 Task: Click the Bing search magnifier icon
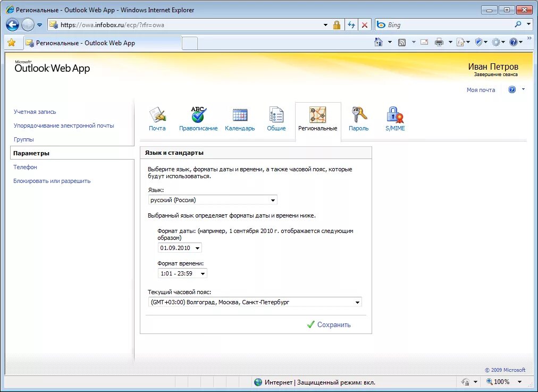coord(518,24)
